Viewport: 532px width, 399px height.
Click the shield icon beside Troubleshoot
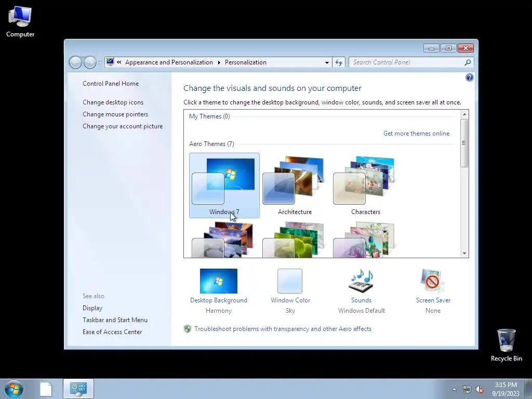(x=187, y=329)
